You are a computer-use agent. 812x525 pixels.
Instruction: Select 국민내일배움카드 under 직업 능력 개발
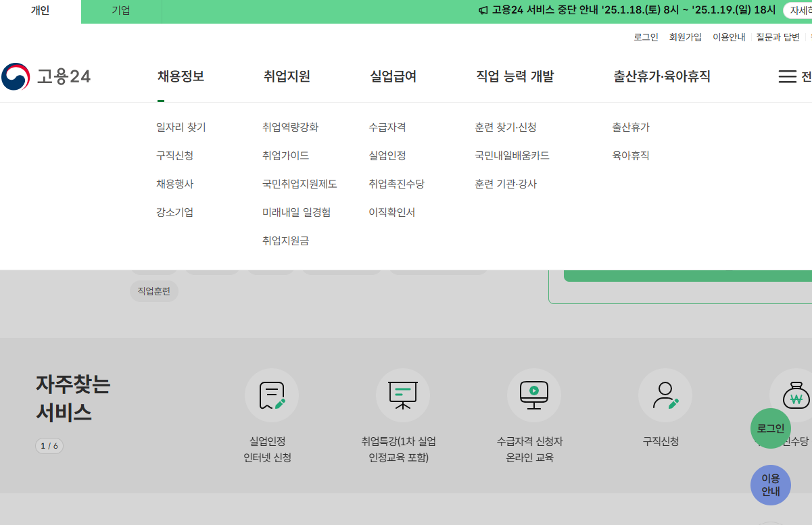tap(511, 155)
